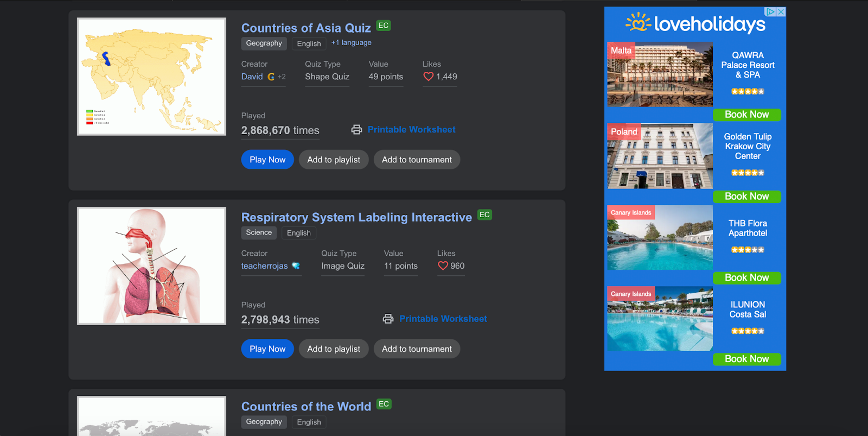Click the Golden Tulip Krakow City Center name
The image size is (868, 436).
coord(748,146)
